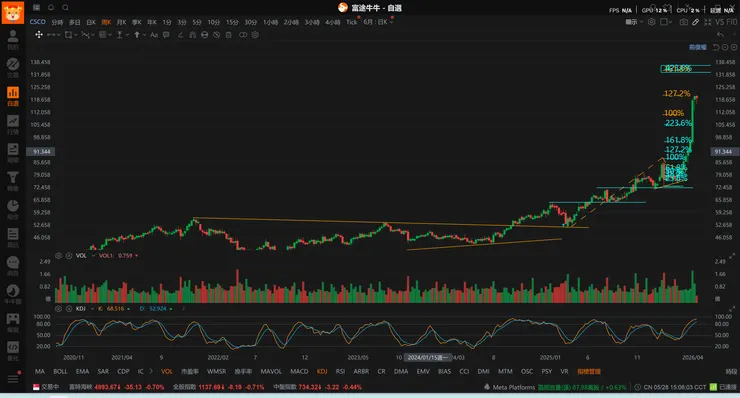Toggle the VOL indicator on

tap(167, 372)
